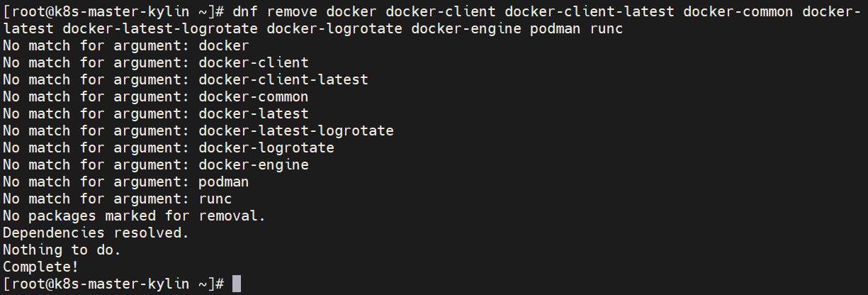This screenshot has width=868, height=295.
Task: Click the 'Complete!' output line
Action: (x=40, y=267)
